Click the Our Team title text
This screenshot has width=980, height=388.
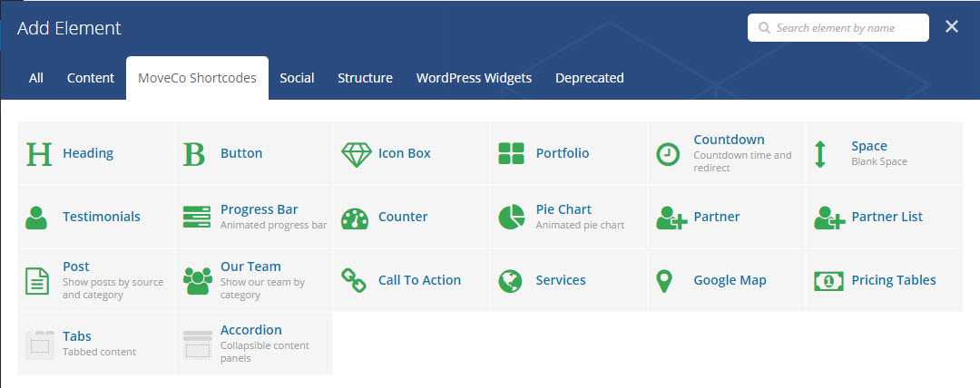250,267
